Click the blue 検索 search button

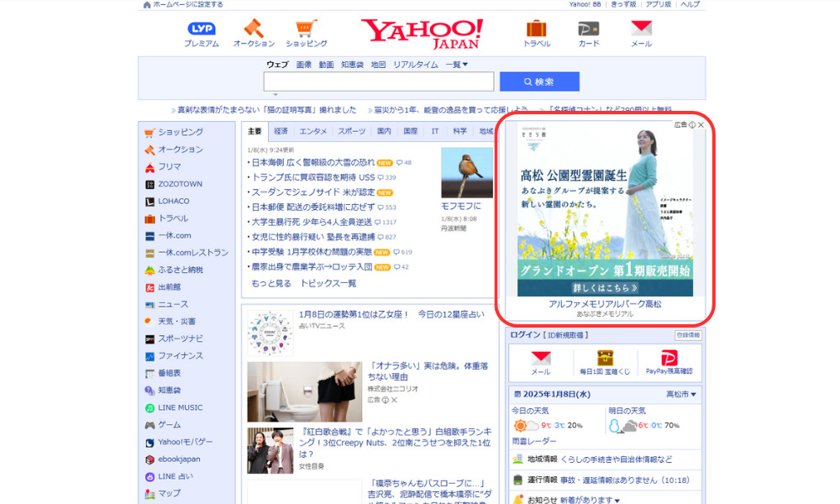point(539,81)
